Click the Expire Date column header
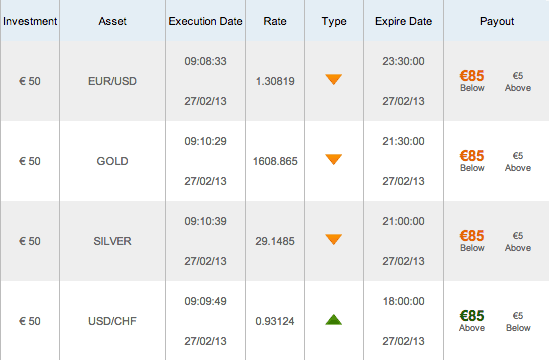The image size is (549, 360). (403, 21)
